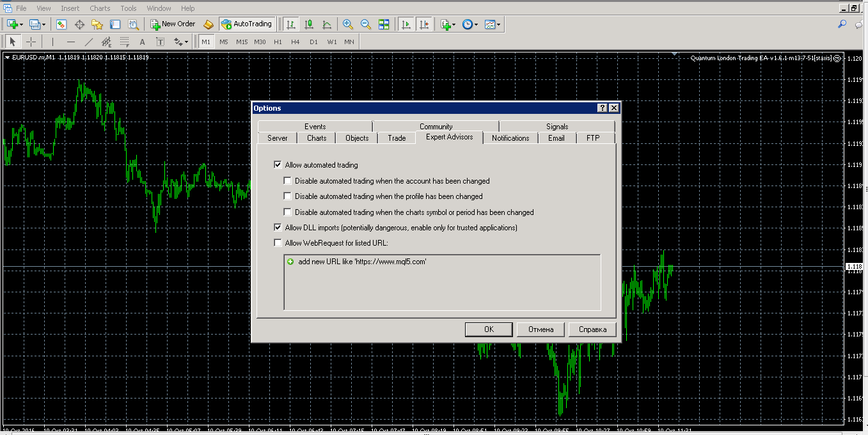
Task: Open the Charts menu
Action: click(x=100, y=8)
